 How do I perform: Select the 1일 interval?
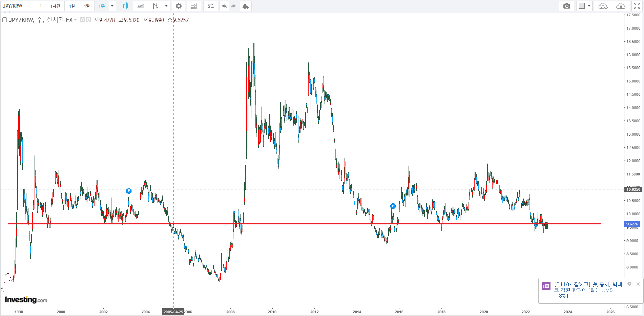tap(72, 6)
